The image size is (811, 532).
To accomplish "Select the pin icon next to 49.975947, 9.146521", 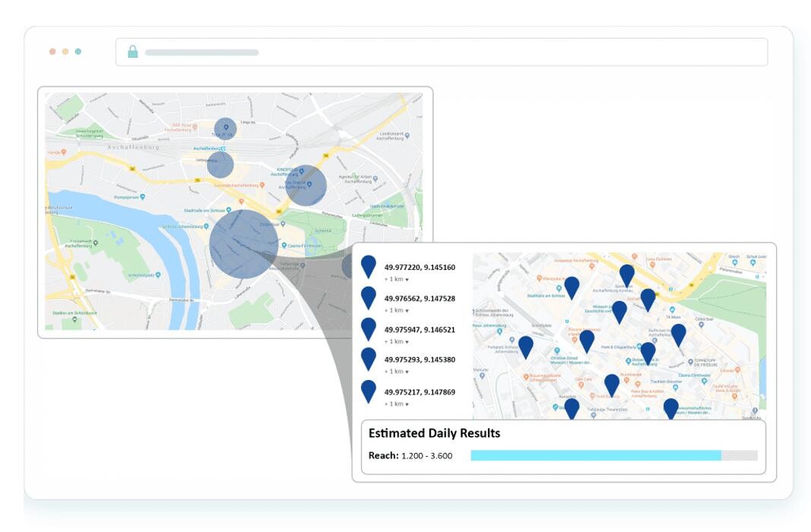I will tap(369, 329).
